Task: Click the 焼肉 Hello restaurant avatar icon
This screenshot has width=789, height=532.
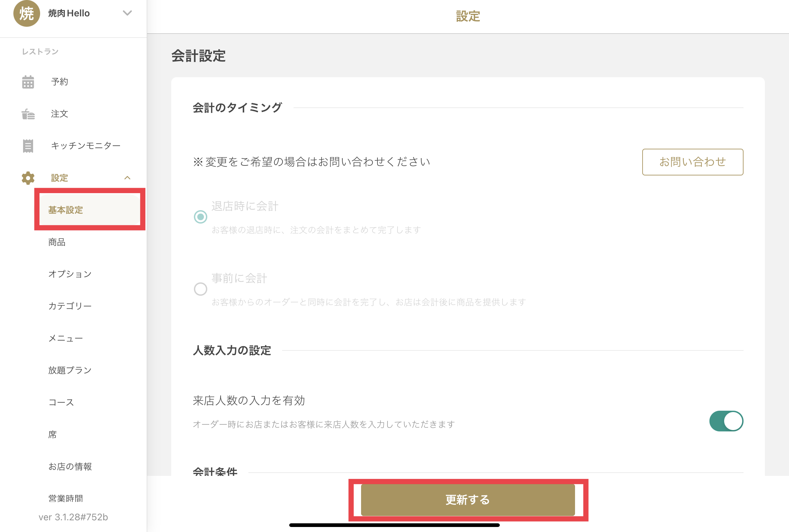Action: coord(26,13)
